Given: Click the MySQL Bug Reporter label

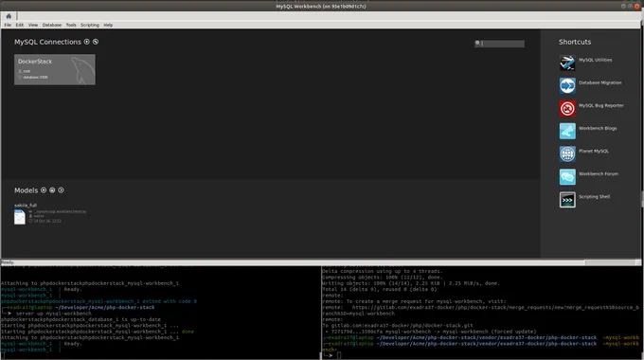Looking at the screenshot, I should (600, 105).
